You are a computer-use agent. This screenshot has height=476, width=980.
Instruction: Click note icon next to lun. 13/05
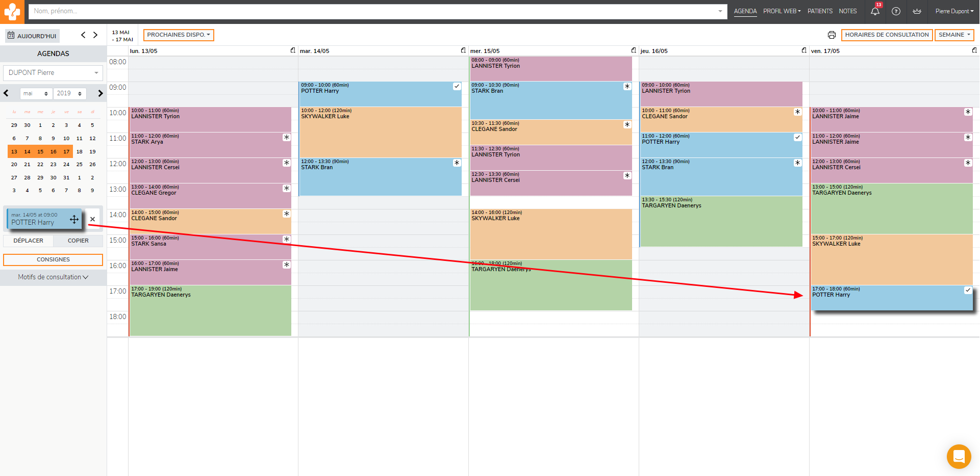[x=293, y=50]
